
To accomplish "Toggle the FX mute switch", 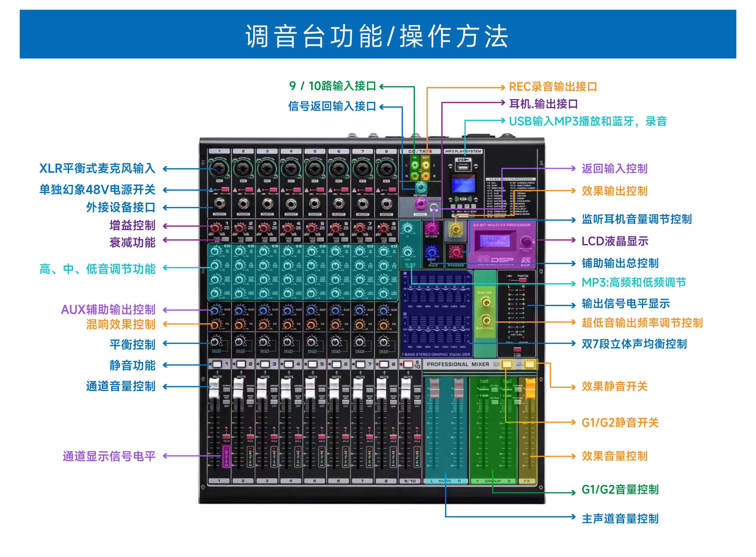I will [x=530, y=364].
